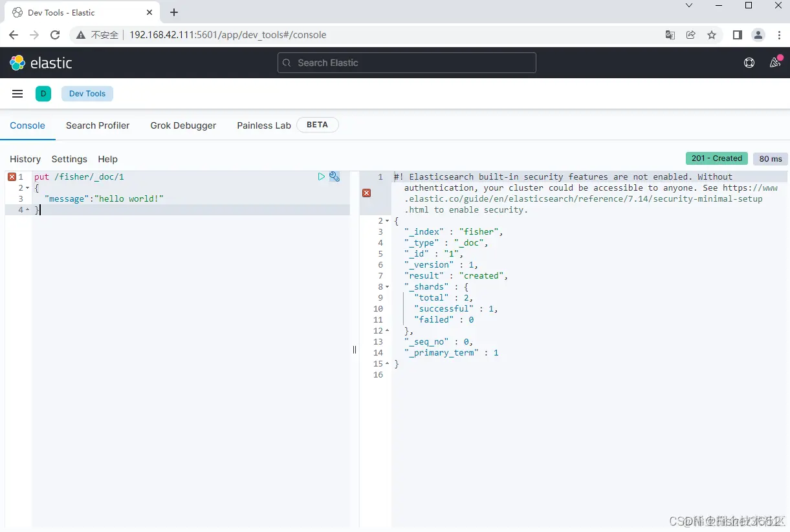Click the "total" : 2 response line

[x=444, y=297]
